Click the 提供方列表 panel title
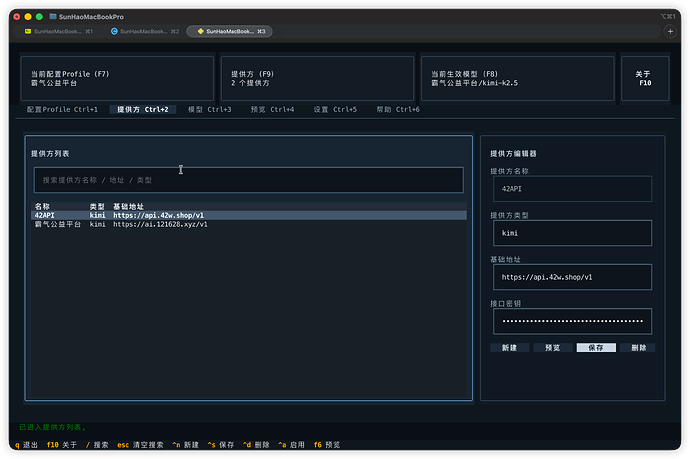Screen dimensions: 690x459 click(x=50, y=154)
